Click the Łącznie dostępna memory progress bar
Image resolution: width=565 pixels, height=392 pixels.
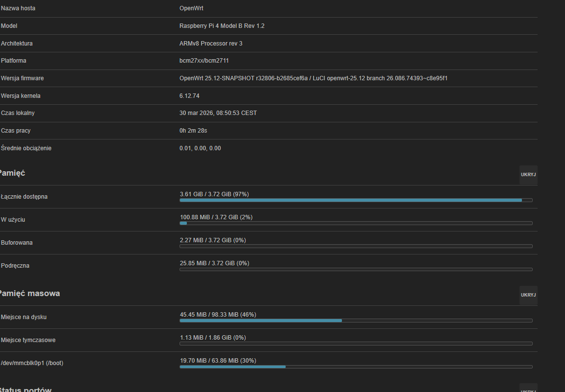[356, 200]
